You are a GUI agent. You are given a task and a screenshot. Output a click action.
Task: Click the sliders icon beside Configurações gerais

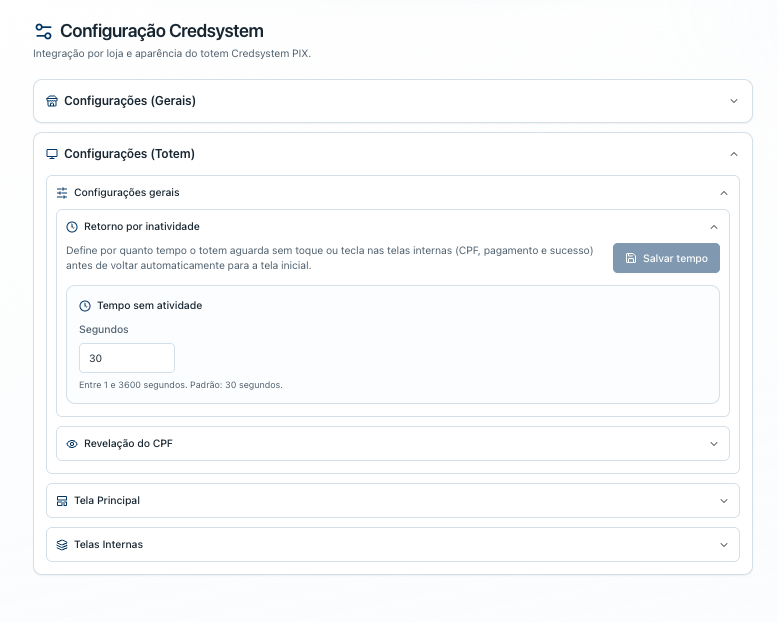(x=62, y=193)
